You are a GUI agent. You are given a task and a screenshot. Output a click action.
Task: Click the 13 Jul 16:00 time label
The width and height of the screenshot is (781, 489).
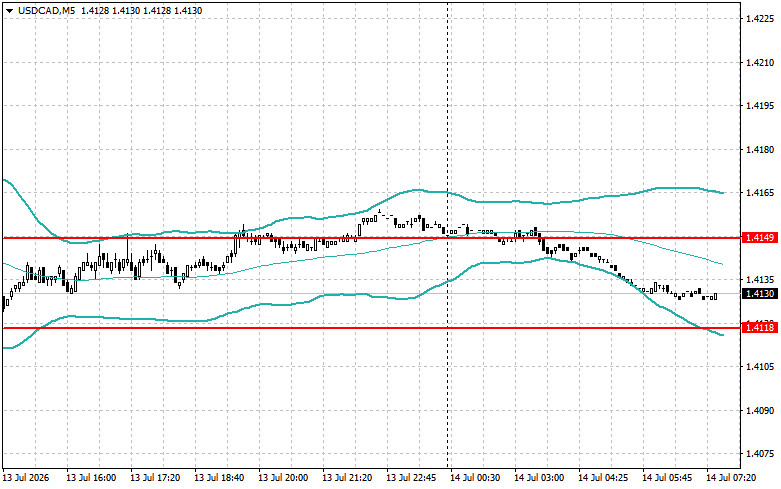coord(91,478)
